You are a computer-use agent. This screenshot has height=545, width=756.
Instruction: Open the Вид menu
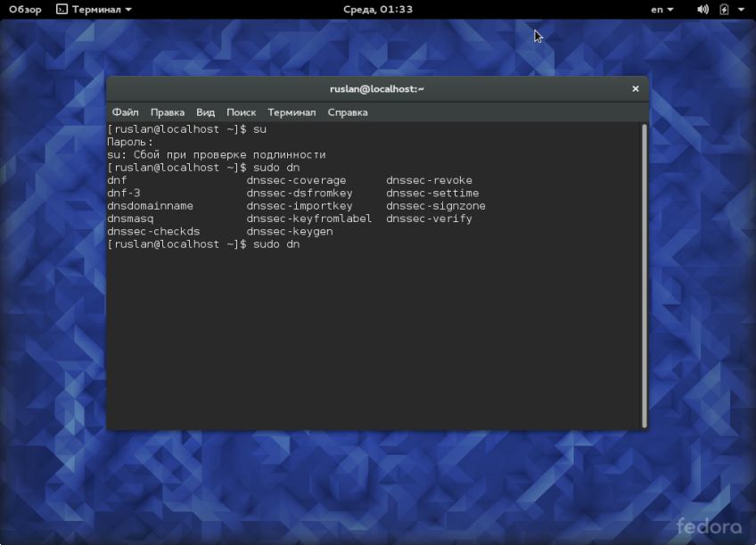click(205, 112)
